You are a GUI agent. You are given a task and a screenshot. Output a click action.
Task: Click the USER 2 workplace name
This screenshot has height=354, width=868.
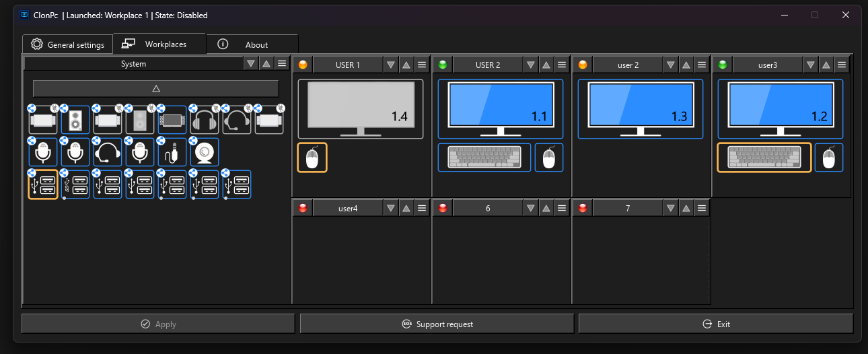coord(488,65)
